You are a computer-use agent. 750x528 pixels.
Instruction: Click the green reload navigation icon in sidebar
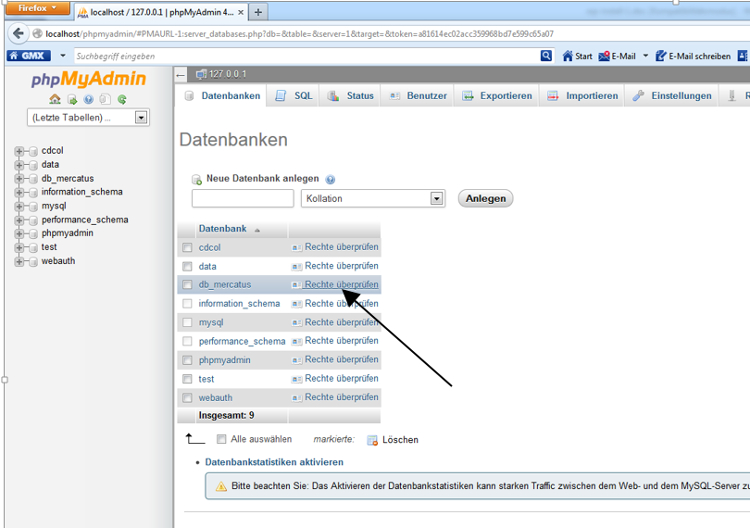(x=121, y=99)
